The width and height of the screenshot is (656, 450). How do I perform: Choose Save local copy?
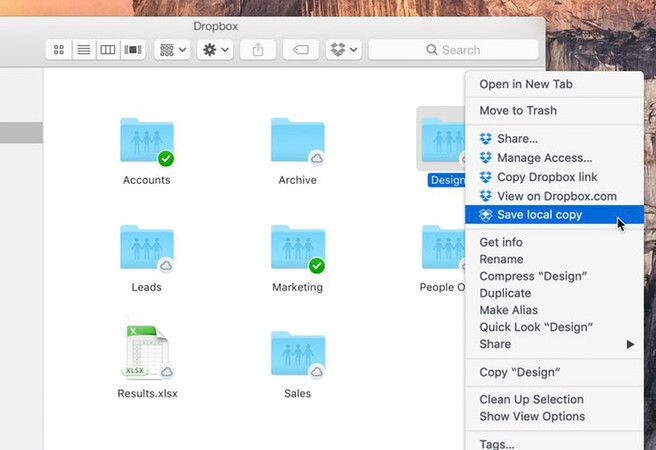click(x=554, y=215)
